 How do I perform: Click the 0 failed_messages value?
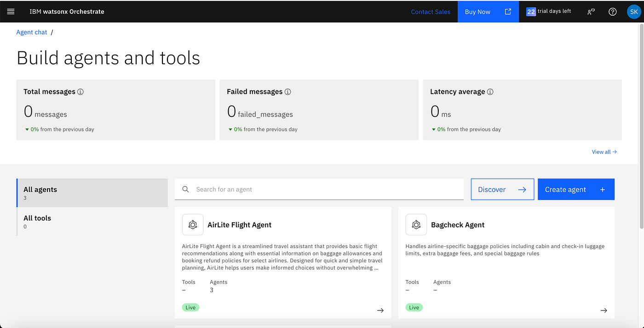pyautogui.click(x=260, y=112)
